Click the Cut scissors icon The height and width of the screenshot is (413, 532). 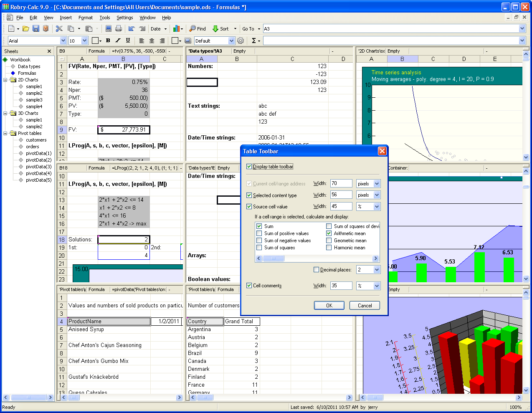click(x=59, y=29)
